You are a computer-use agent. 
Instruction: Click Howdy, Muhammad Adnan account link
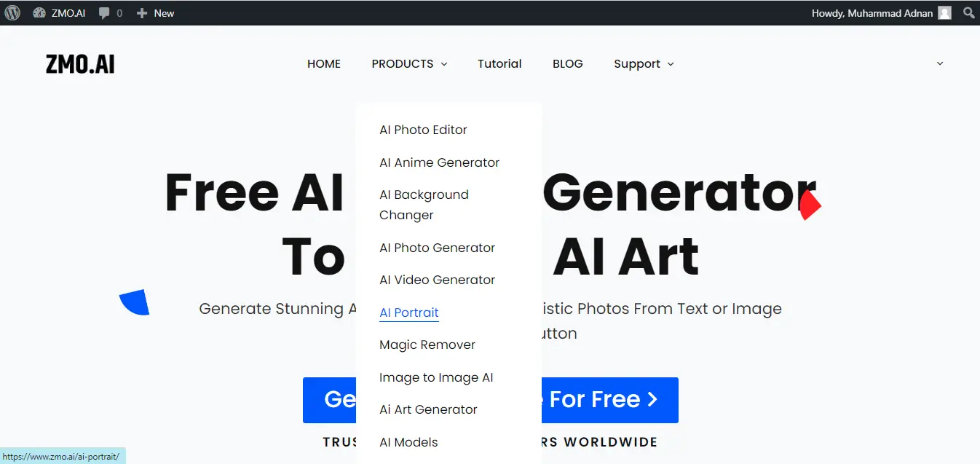point(872,13)
